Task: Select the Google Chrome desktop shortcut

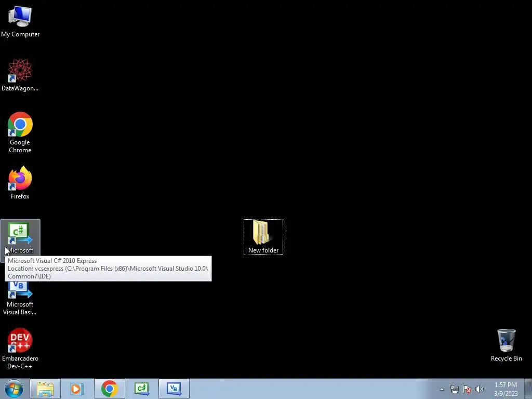Action: coord(20,132)
